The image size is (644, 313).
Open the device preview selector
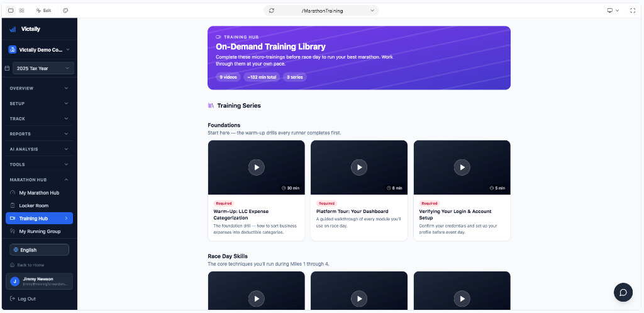(613, 10)
